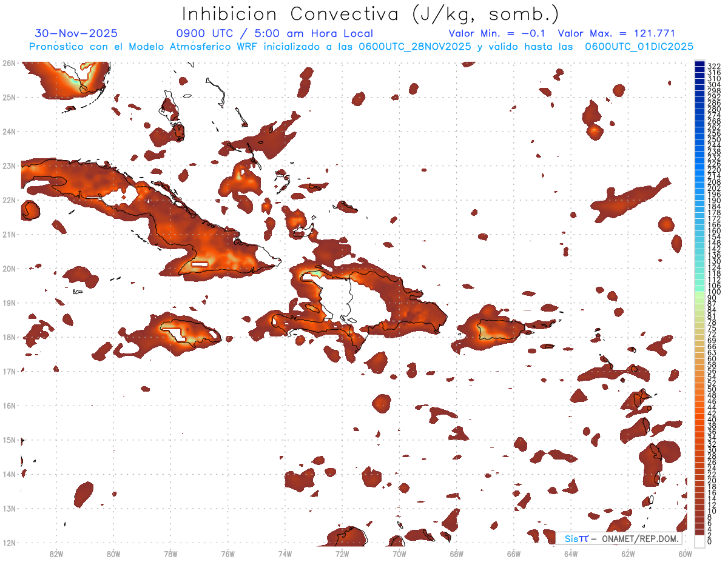
Task: Click the '20N' latitude label
Action: 8,269
